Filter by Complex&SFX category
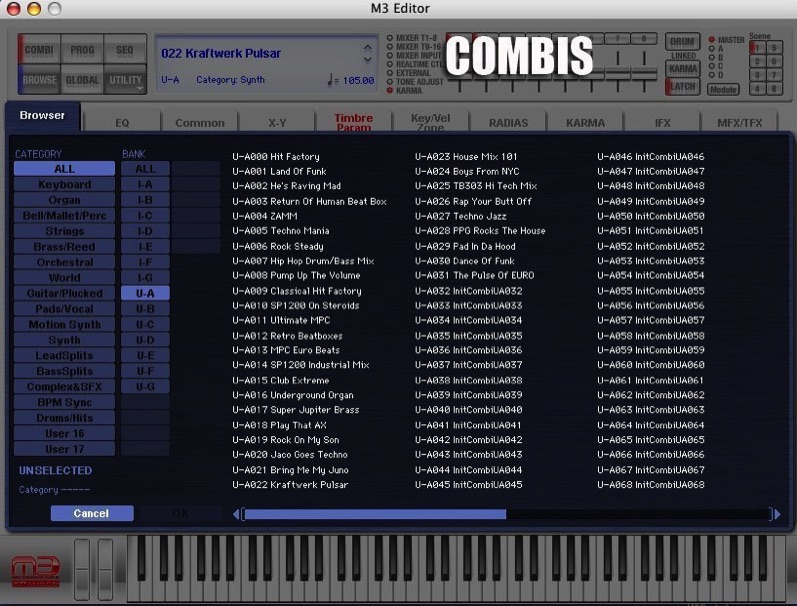The image size is (797, 606). coord(65,386)
